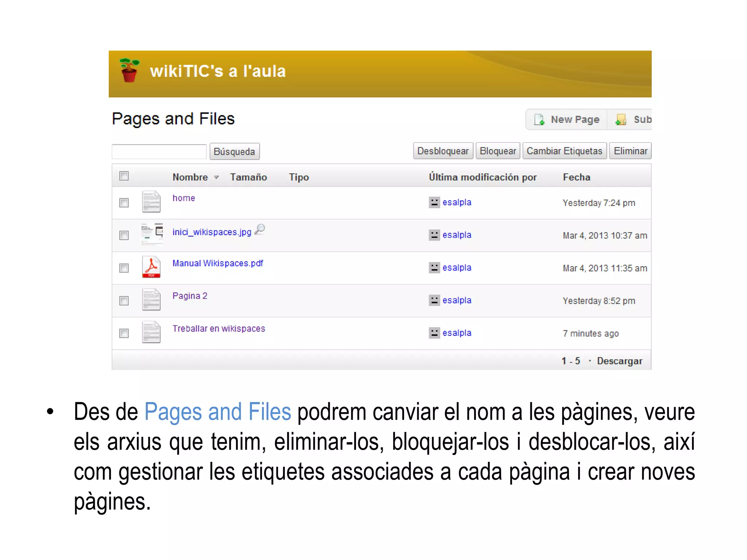
Task: Click the Pagina 2 page icon
Action: [x=151, y=299]
